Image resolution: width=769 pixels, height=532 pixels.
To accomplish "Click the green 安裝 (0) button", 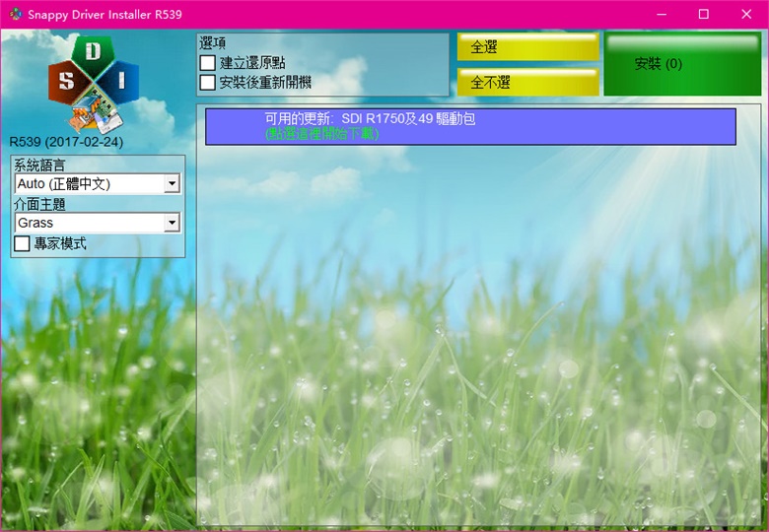I will point(682,64).
